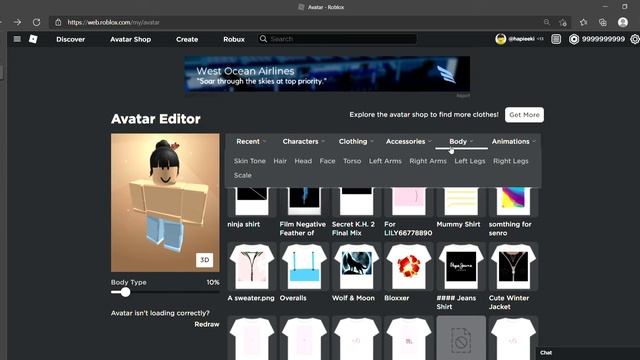Click the browser zoom magnifier icon
The height and width of the screenshot is (360, 640).
(547, 22)
